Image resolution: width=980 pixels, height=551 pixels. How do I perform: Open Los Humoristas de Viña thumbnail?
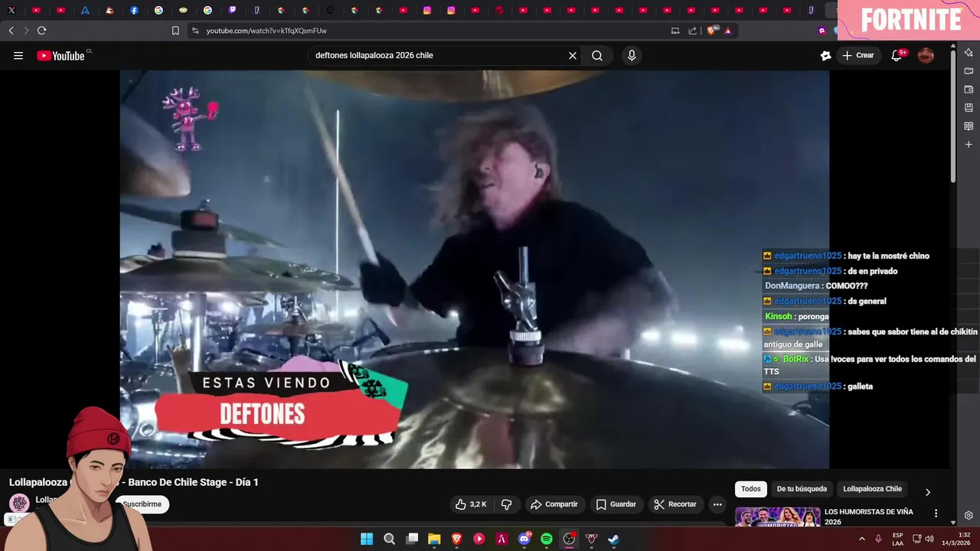click(777, 517)
